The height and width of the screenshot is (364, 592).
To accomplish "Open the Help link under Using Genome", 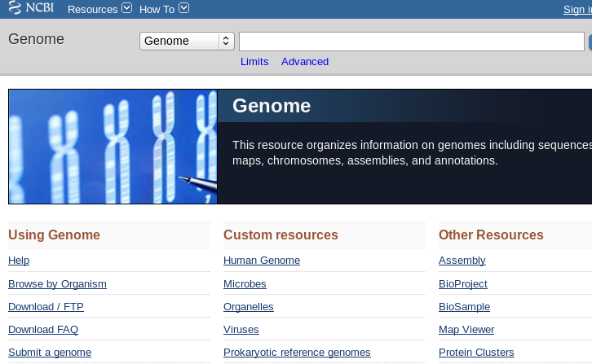I will point(19,261).
